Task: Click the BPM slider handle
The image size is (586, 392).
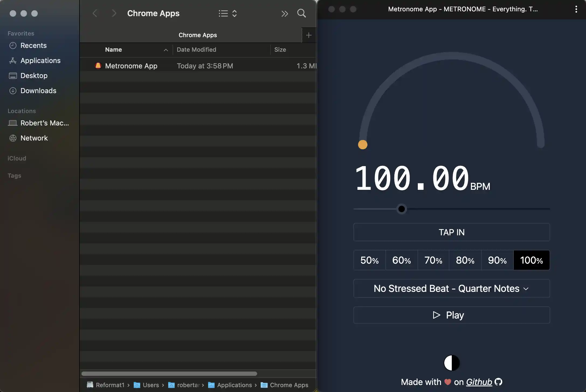Action: (401, 209)
